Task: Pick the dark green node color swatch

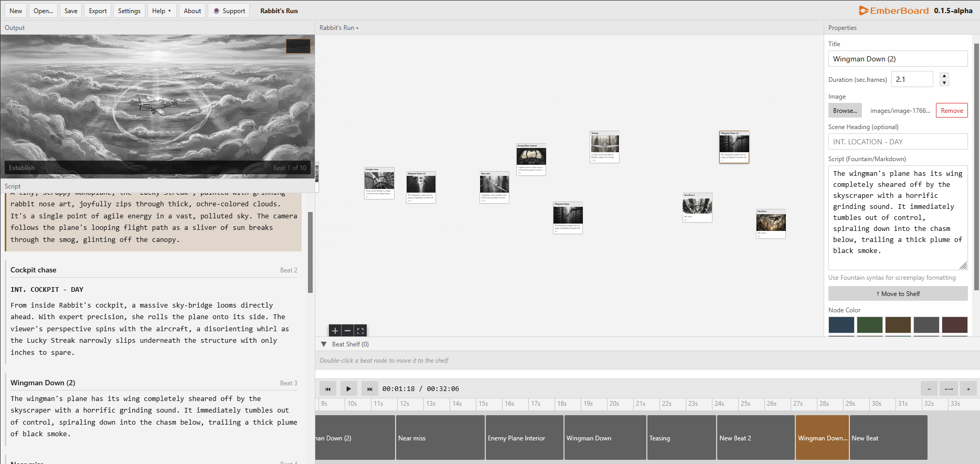Action: pyautogui.click(x=869, y=325)
